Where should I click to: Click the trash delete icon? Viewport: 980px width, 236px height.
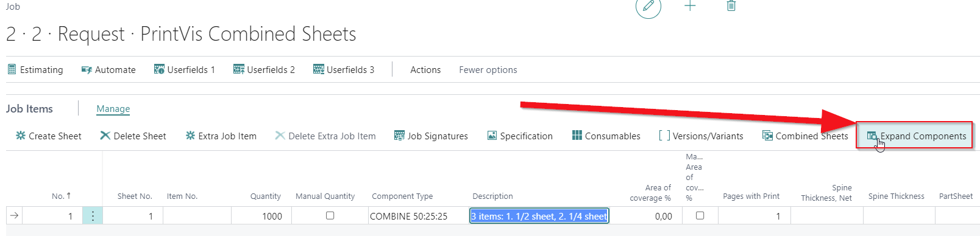click(x=731, y=6)
